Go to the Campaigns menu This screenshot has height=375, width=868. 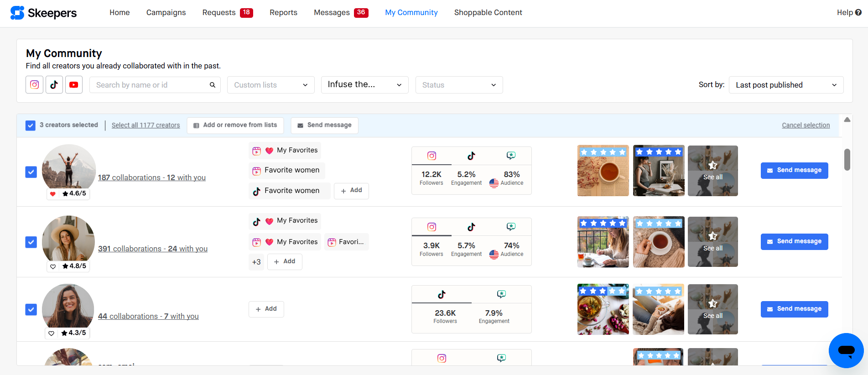[166, 13]
